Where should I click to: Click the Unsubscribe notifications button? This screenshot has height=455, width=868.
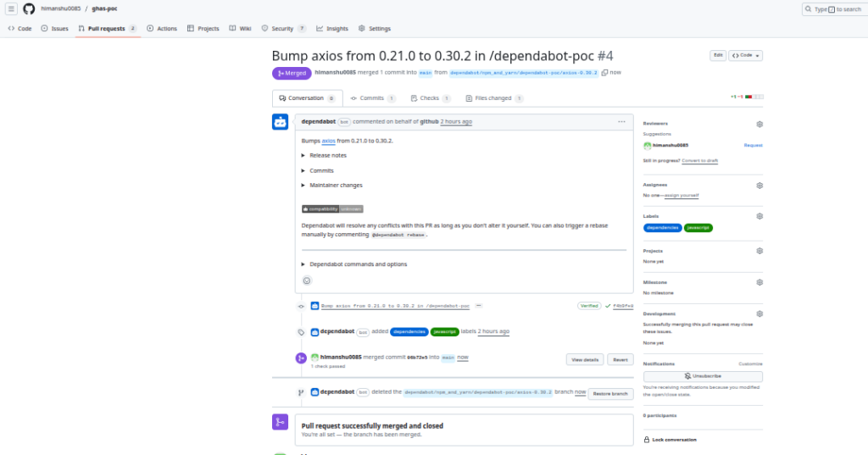click(x=702, y=376)
